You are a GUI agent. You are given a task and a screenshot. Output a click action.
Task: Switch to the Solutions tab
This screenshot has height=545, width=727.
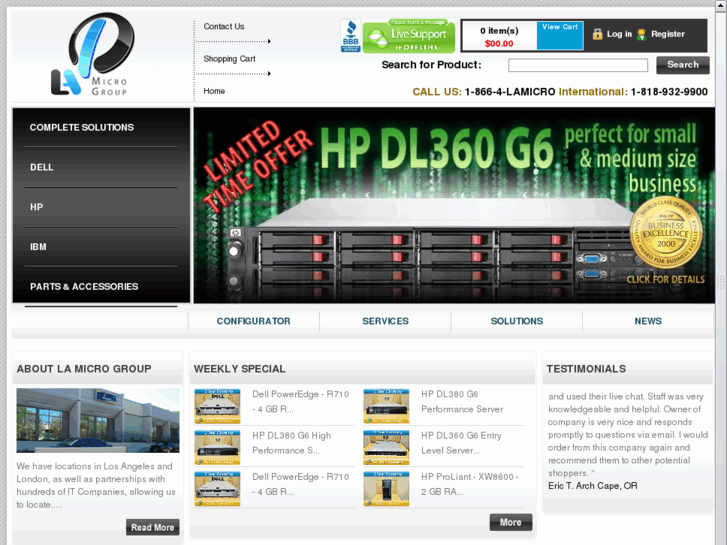517,321
